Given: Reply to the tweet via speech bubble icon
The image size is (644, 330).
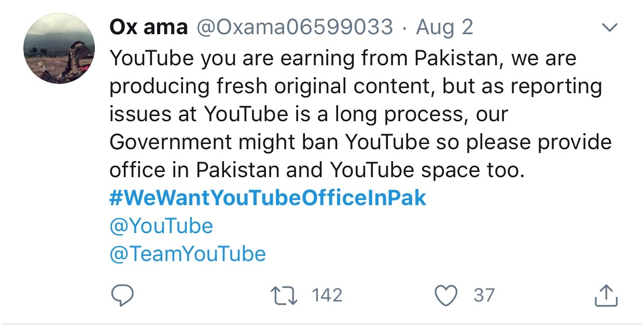Looking at the screenshot, I should click(123, 295).
